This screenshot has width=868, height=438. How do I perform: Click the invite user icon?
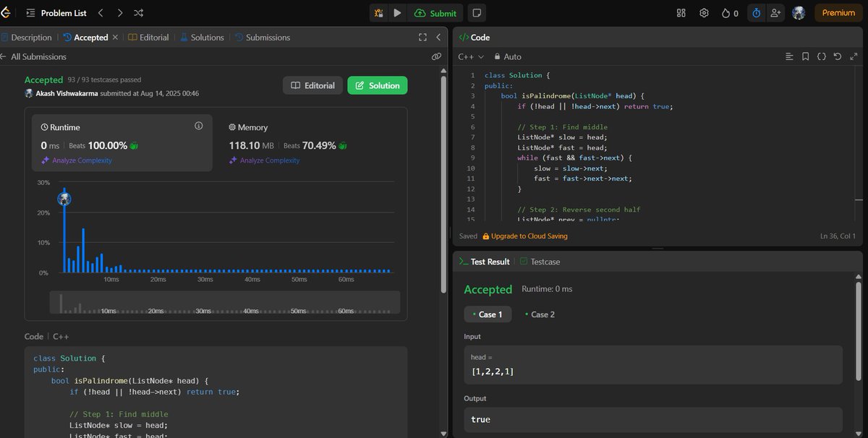coord(777,13)
